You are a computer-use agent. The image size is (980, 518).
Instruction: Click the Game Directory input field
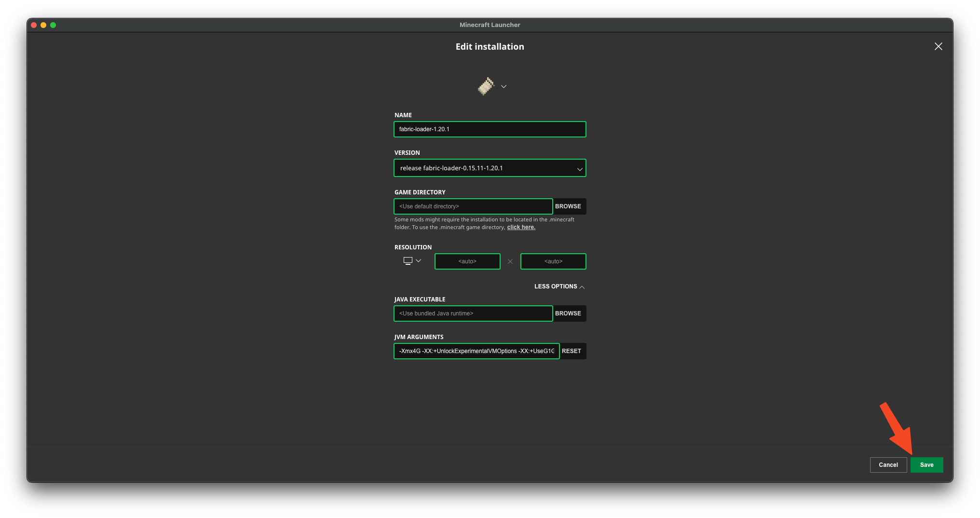[x=473, y=206]
